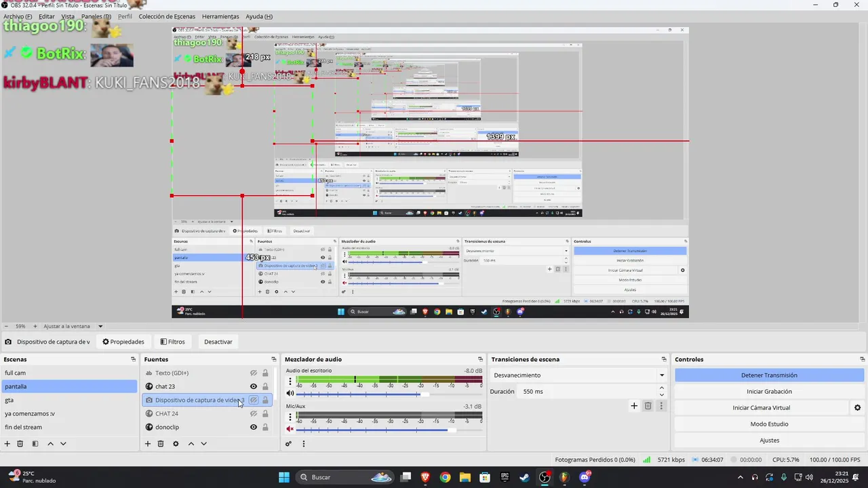Hide the chat 23 source

pyautogui.click(x=254, y=386)
